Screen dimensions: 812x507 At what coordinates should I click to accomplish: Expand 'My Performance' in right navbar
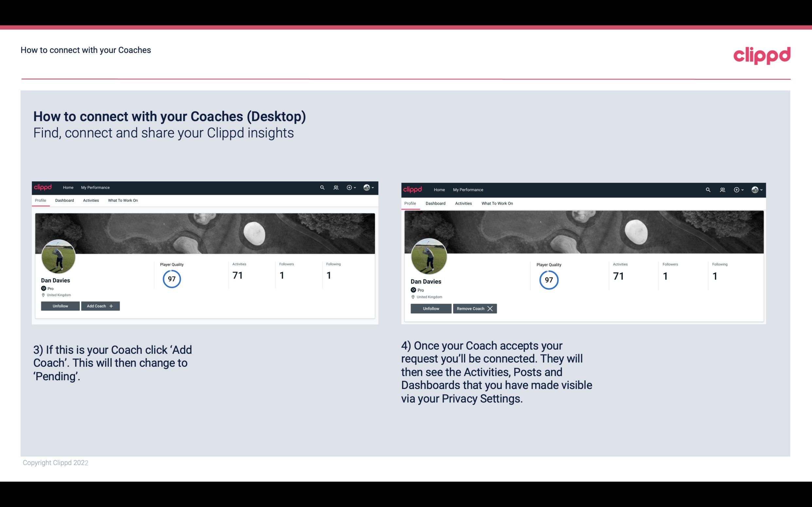click(x=468, y=189)
